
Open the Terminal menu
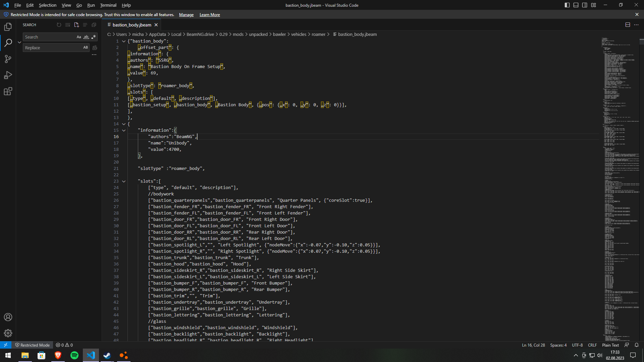pyautogui.click(x=108, y=5)
